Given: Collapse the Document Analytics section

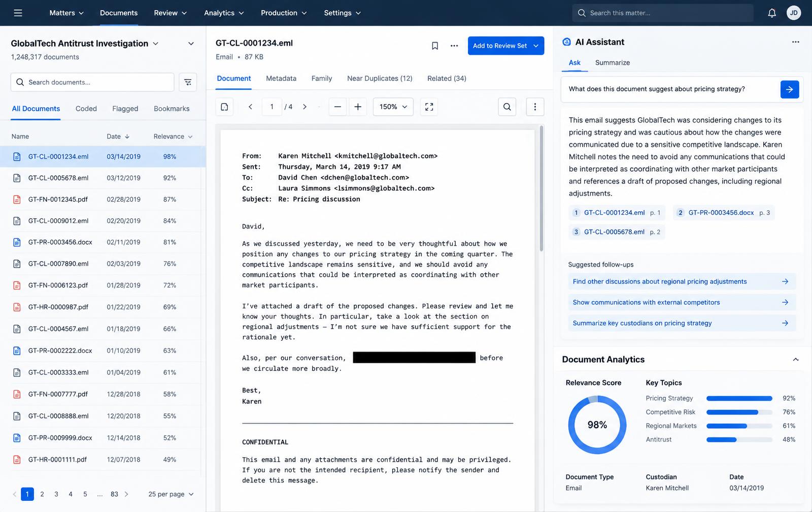Looking at the screenshot, I should (x=796, y=360).
